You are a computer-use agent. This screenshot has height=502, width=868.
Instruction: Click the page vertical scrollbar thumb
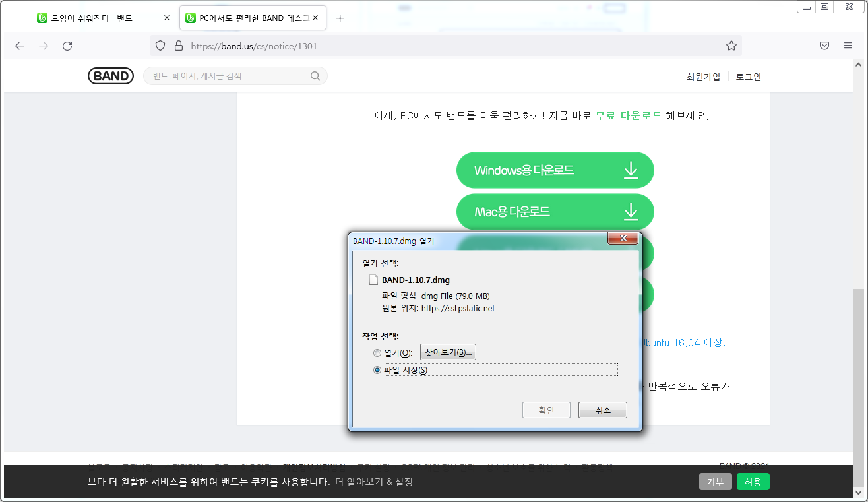coord(858,387)
